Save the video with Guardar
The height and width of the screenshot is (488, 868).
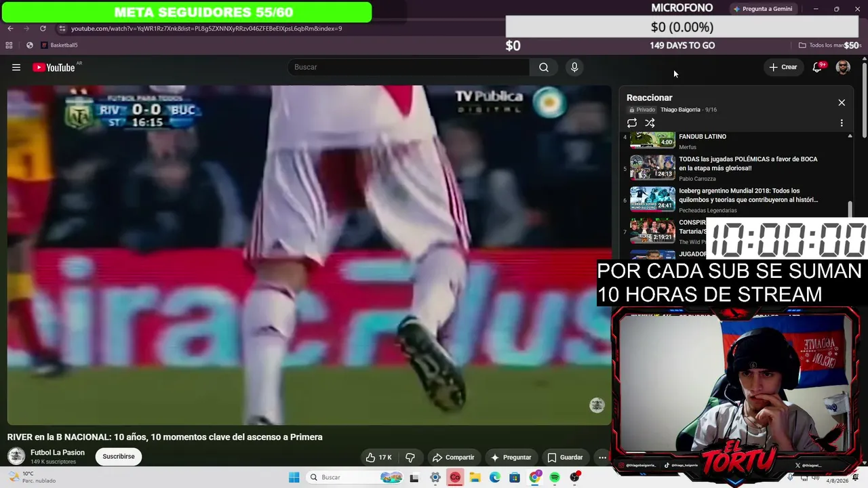click(565, 457)
